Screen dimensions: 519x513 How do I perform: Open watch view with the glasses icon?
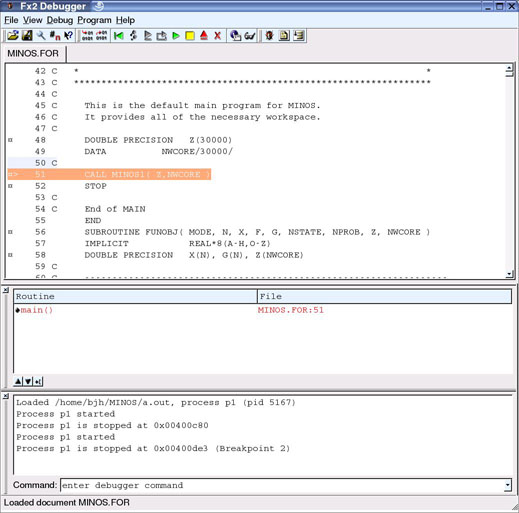[x=250, y=35]
